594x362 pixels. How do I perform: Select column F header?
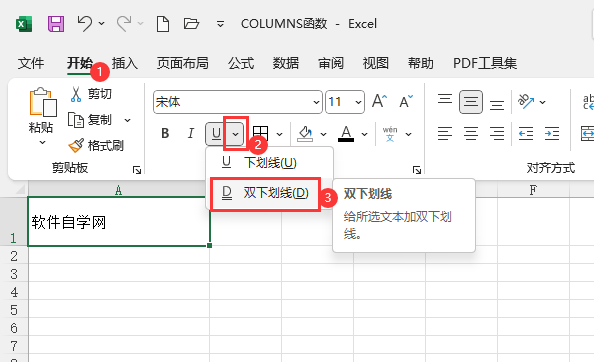(533, 190)
